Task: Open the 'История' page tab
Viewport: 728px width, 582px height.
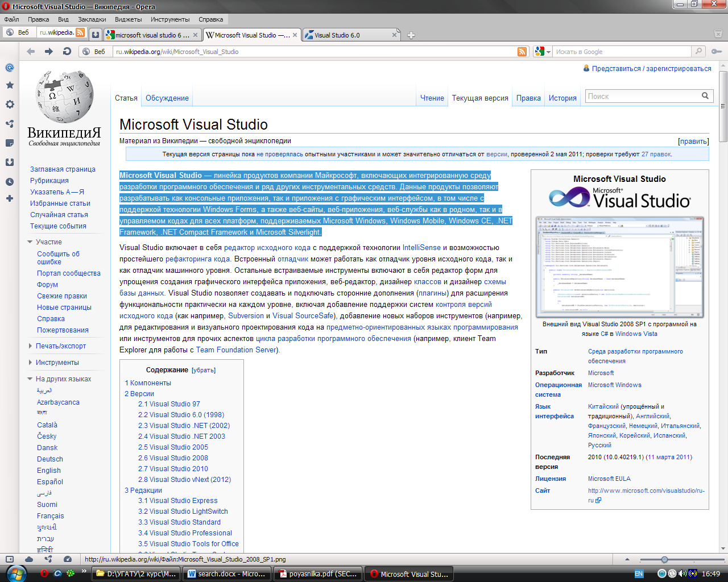Action: (562, 98)
